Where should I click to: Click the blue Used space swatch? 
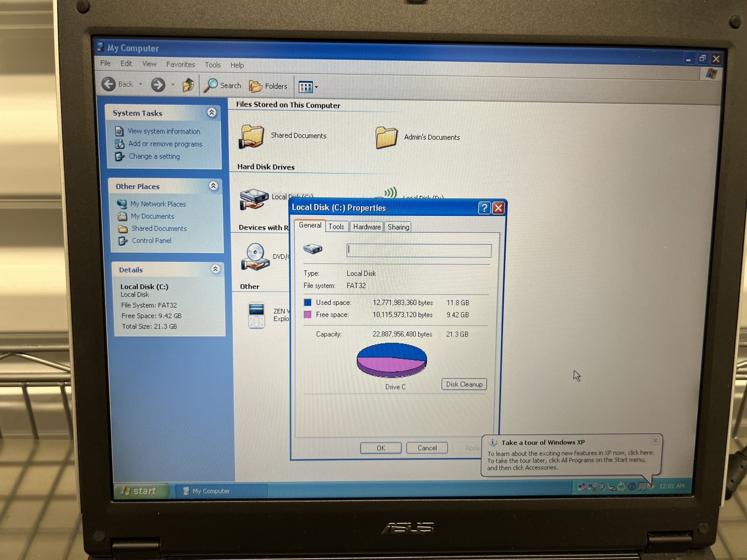308,302
